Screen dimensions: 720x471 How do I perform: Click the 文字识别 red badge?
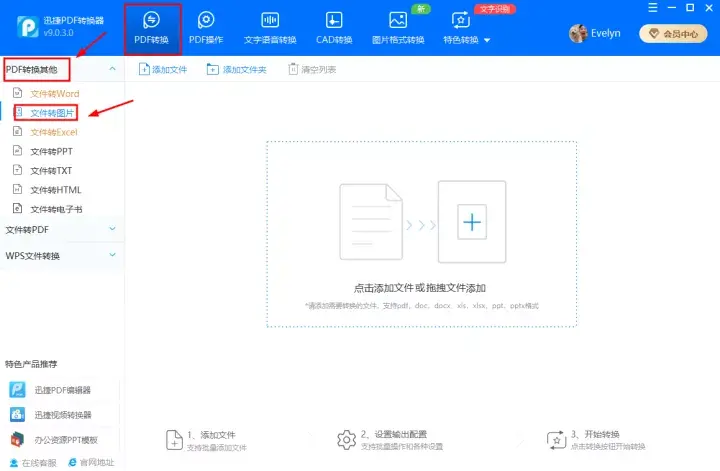point(495,9)
